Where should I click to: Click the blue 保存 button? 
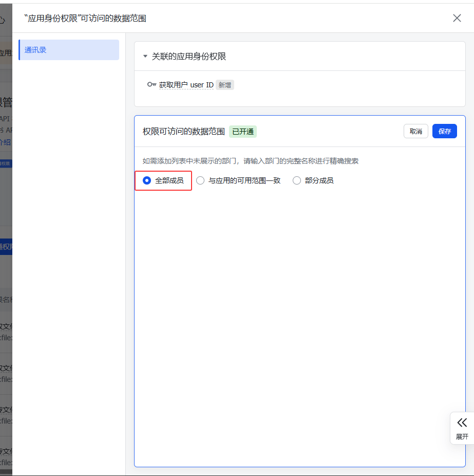pos(444,131)
